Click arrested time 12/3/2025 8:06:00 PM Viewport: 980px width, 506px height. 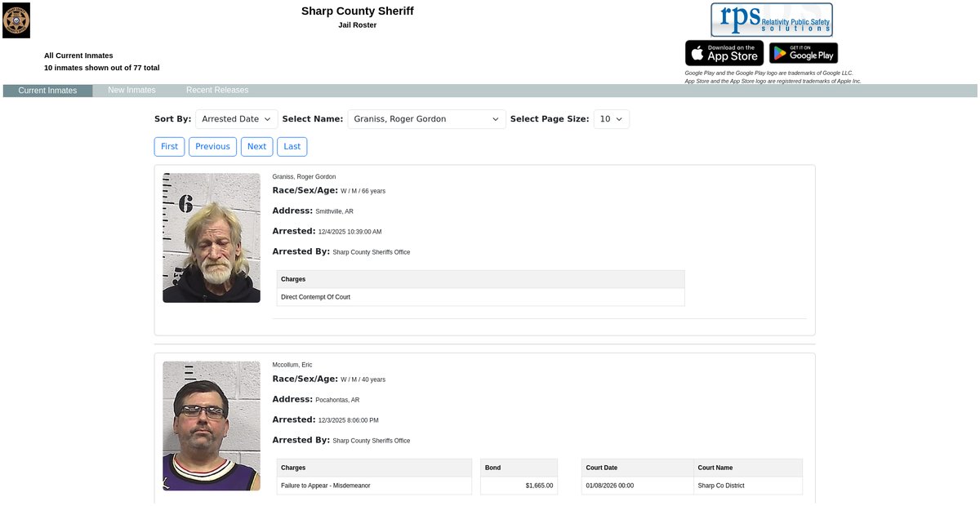pyautogui.click(x=348, y=420)
